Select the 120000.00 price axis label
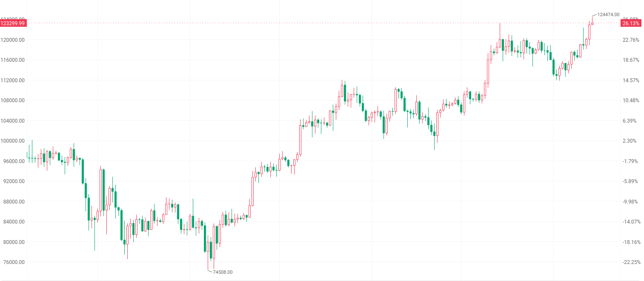This screenshot has width=644, height=281. pyautogui.click(x=14, y=40)
